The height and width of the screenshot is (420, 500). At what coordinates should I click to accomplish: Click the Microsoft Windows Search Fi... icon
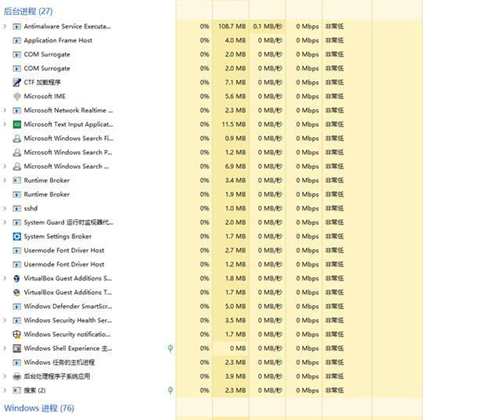click(17, 139)
